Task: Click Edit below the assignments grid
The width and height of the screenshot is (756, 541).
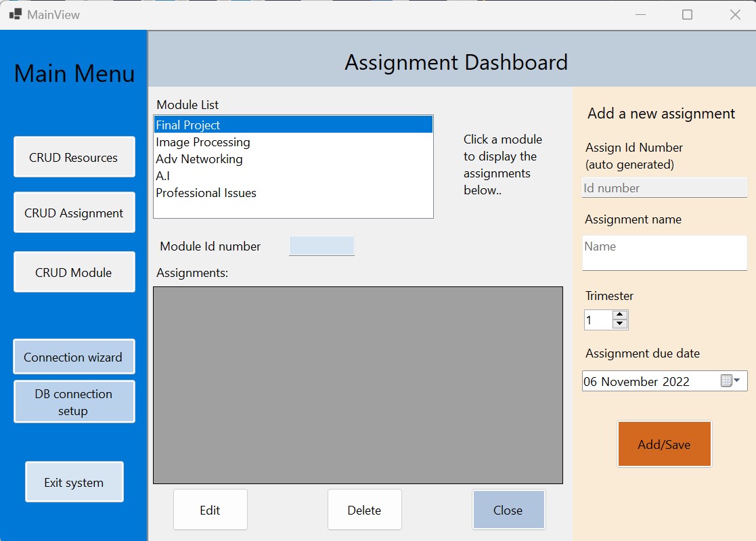Action: [x=210, y=510]
